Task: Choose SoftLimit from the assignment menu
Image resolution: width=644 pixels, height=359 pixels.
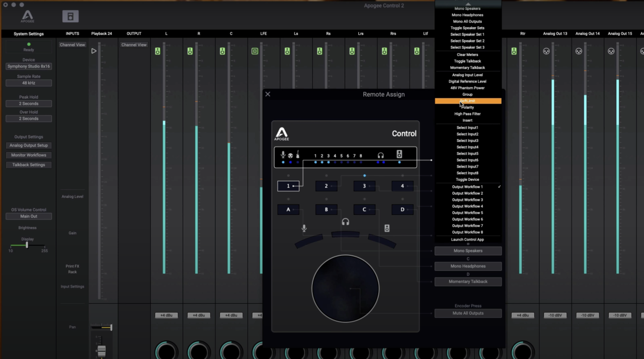Action: point(468,101)
